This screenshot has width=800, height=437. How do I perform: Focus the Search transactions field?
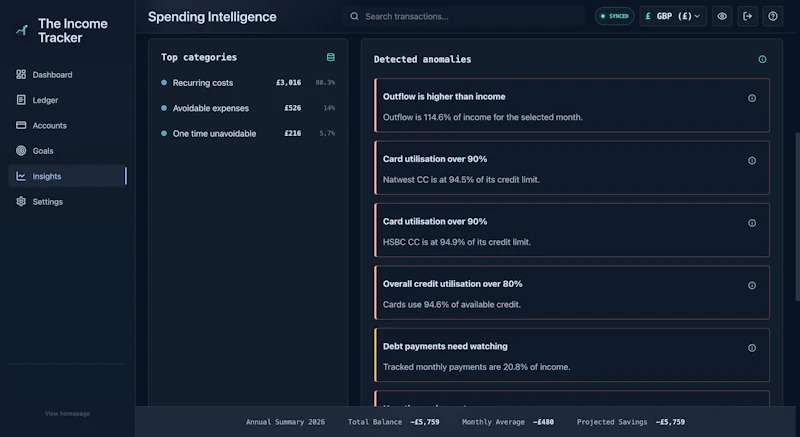click(x=463, y=16)
